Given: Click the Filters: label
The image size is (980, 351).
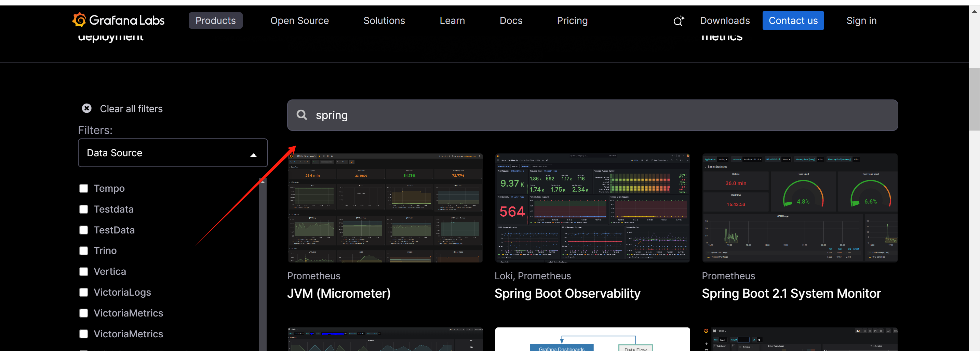Looking at the screenshot, I should (95, 130).
